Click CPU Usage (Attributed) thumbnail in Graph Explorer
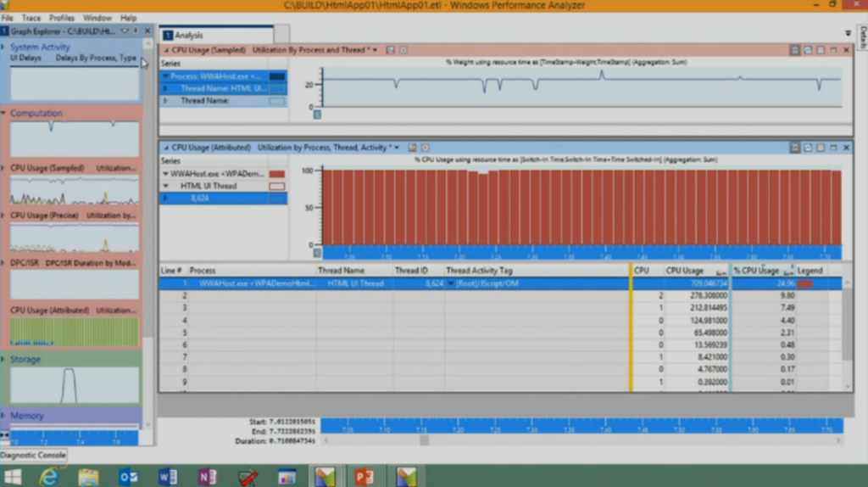 pyautogui.click(x=75, y=332)
